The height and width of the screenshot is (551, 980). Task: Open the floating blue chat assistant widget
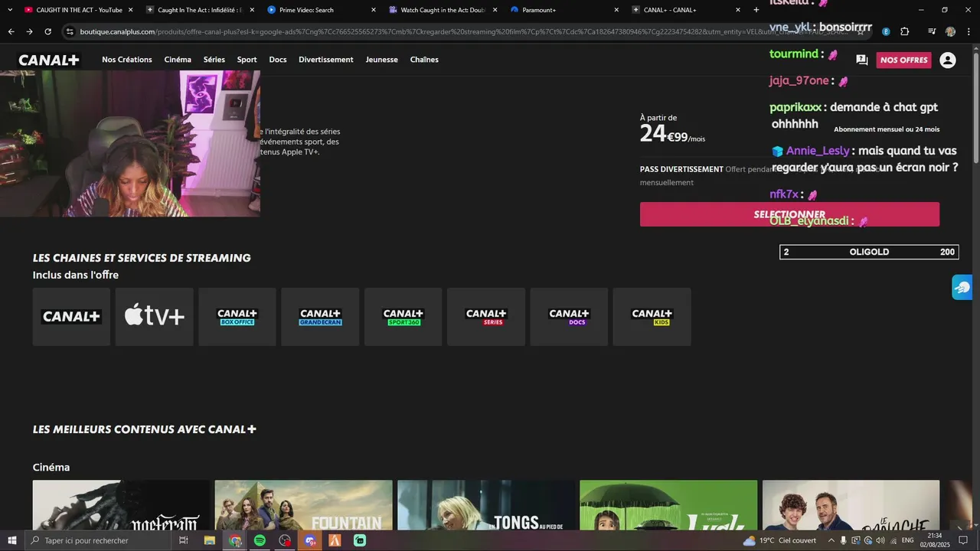962,287
